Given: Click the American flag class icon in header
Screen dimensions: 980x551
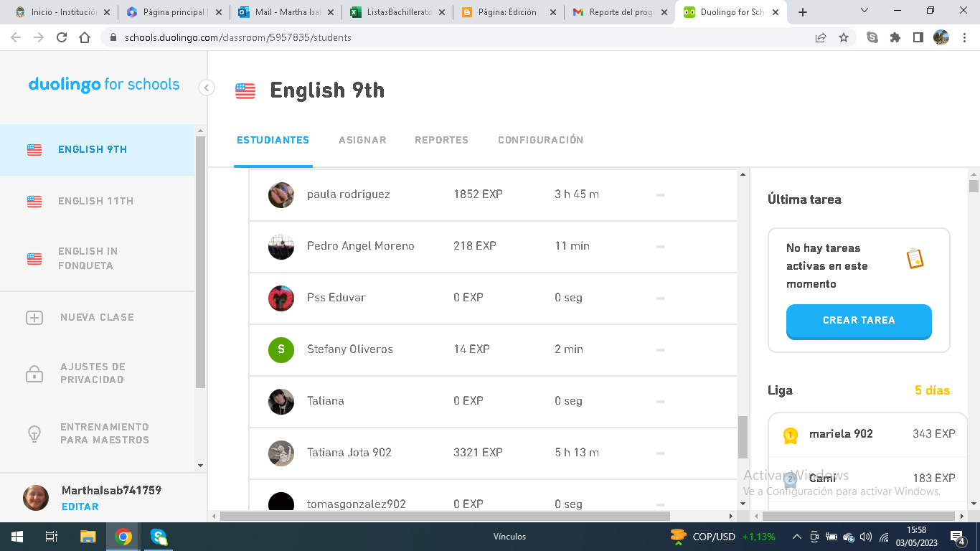Looking at the screenshot, I should coord(245,91).
